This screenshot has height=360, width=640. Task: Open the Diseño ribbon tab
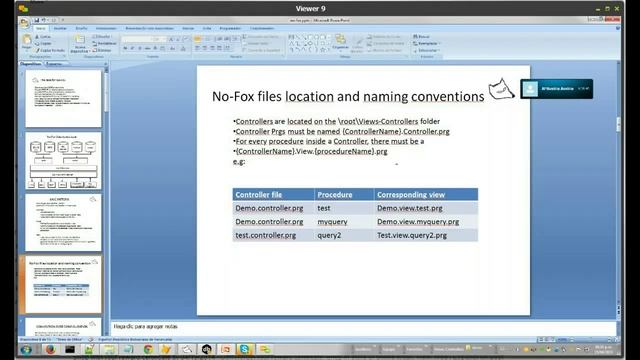point(81,29)
